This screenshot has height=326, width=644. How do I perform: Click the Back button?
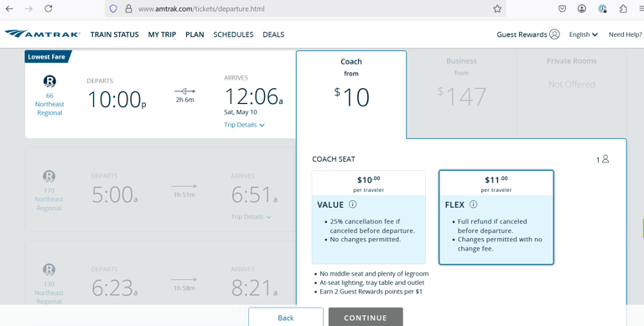[285, 318]
